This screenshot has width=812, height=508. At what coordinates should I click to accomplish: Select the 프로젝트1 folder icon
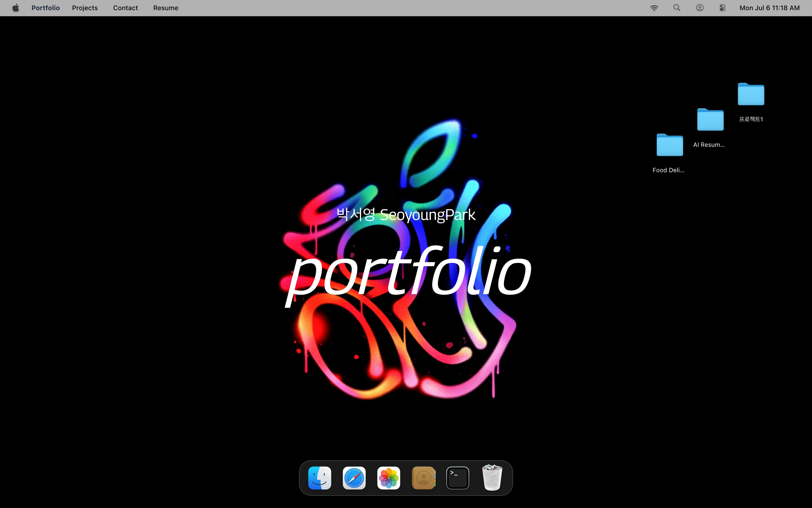coord(751,94)
